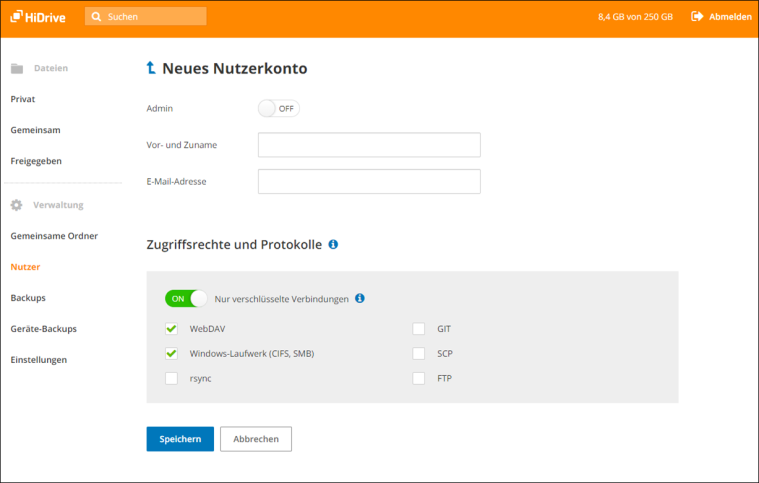Enable the FTP checkbox

tap(419, 378)
